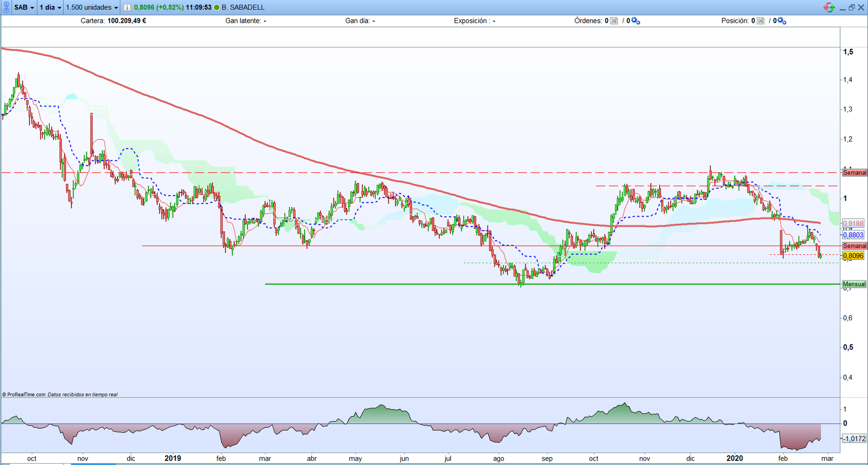The image size is (868, 465).
Task: Click the price quote 0,8096 (+0,52%)
Action: [159, 7]
